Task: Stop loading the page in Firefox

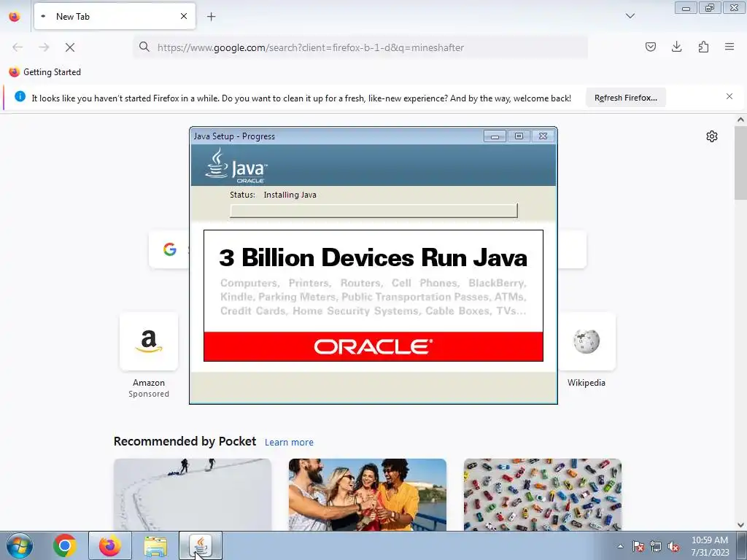Action: (70, 47)
